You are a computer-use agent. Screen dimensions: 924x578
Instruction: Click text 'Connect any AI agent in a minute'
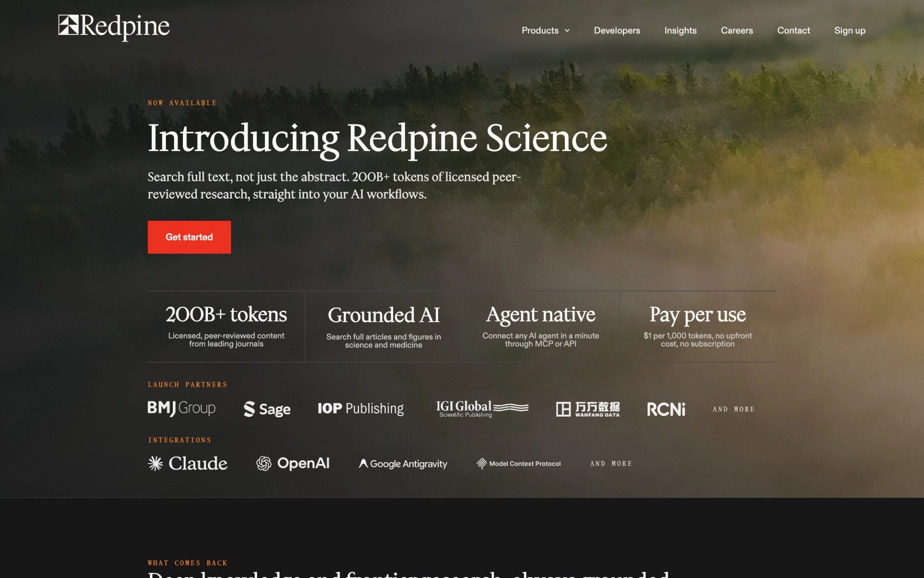(x=540, y=336)
